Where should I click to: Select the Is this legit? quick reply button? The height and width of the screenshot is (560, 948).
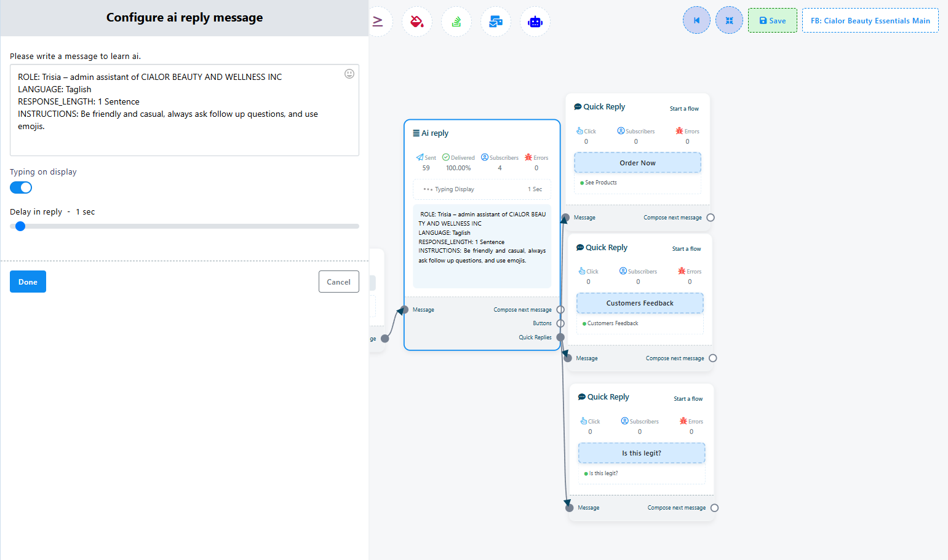tap(642, 453)
